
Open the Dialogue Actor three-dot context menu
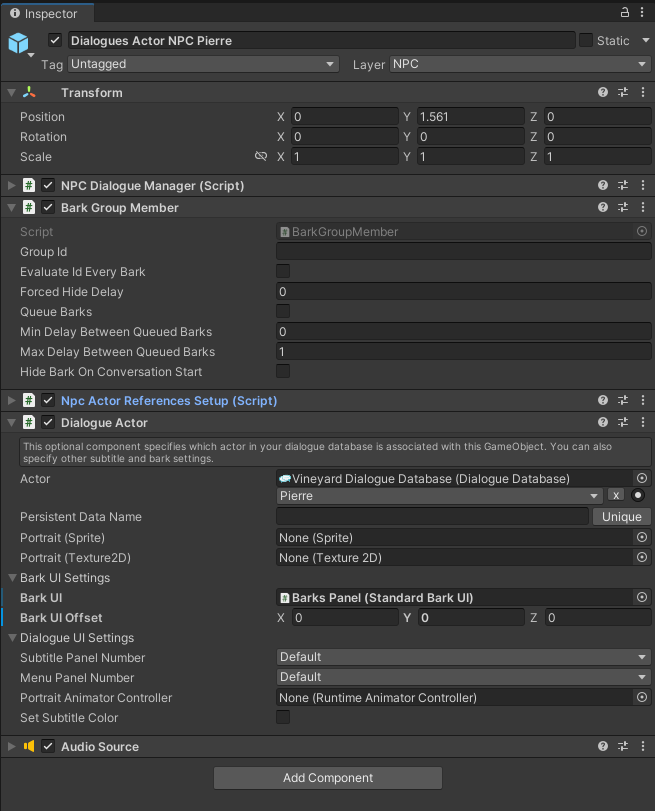[x=643, y=422]
